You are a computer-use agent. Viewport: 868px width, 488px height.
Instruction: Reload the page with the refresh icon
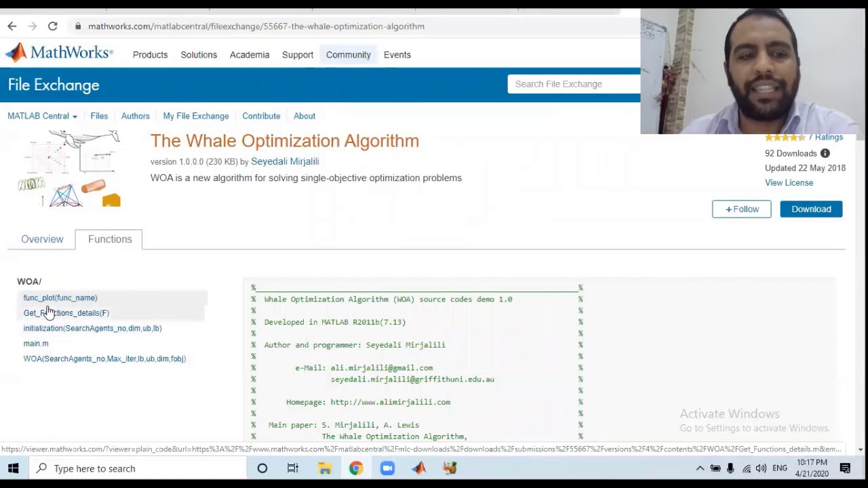[52, 26]
